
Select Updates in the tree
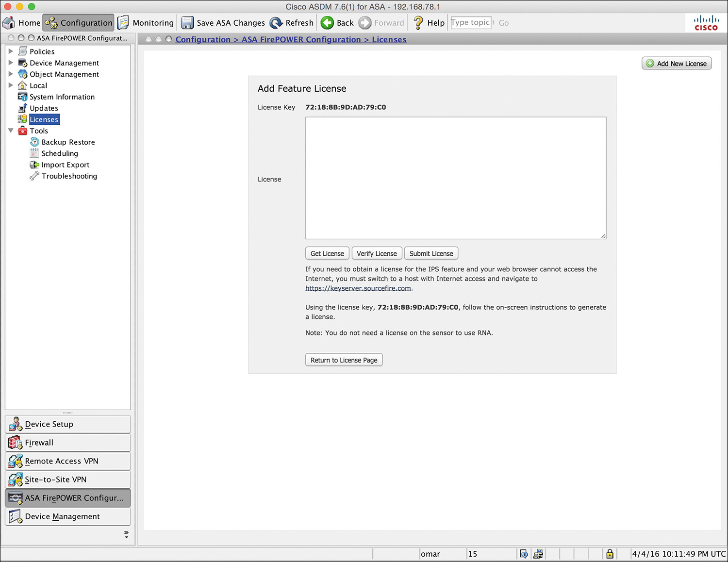44,108
